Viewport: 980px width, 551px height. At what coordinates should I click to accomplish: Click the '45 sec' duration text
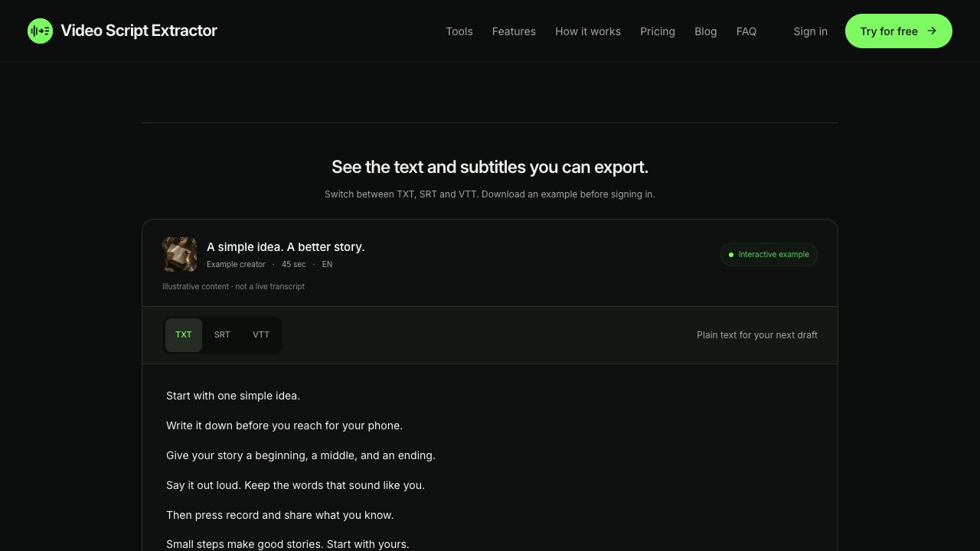(293, 265)
